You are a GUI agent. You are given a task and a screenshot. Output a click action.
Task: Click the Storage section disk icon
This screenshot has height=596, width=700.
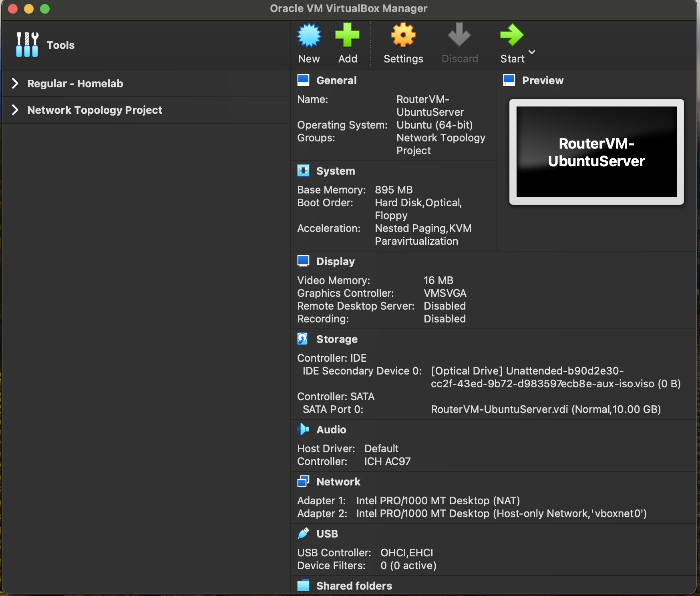(x=302, y=339)
